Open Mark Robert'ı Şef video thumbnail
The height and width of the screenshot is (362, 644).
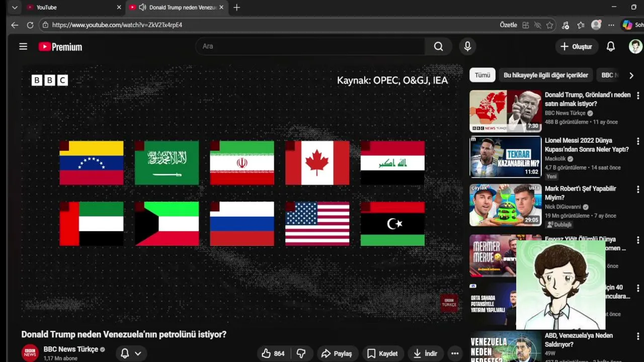pos(506,205)
